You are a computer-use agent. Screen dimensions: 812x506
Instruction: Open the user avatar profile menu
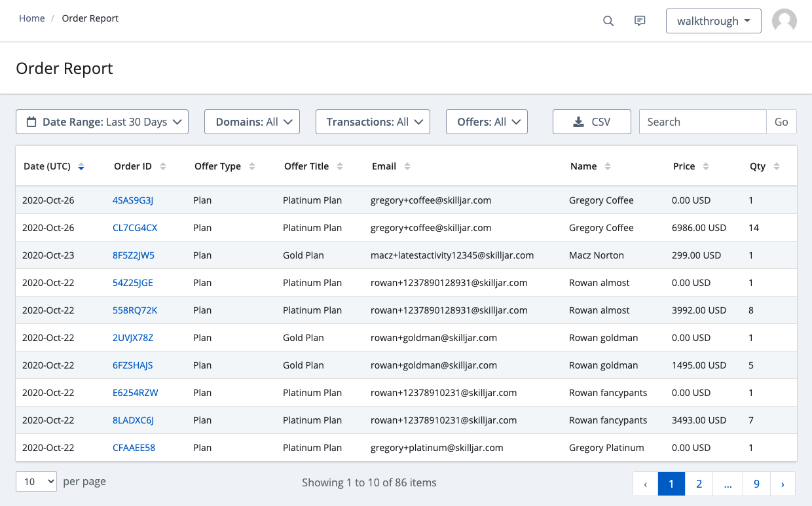point(784,21)
